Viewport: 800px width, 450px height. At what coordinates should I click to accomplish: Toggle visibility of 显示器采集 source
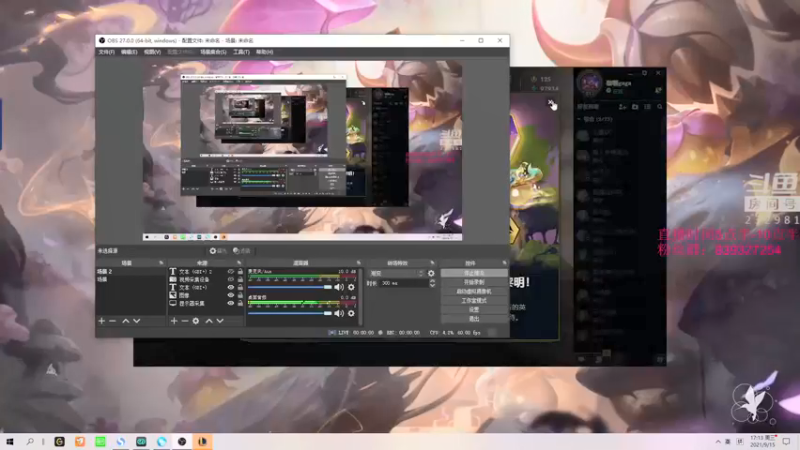pos(231,303)
